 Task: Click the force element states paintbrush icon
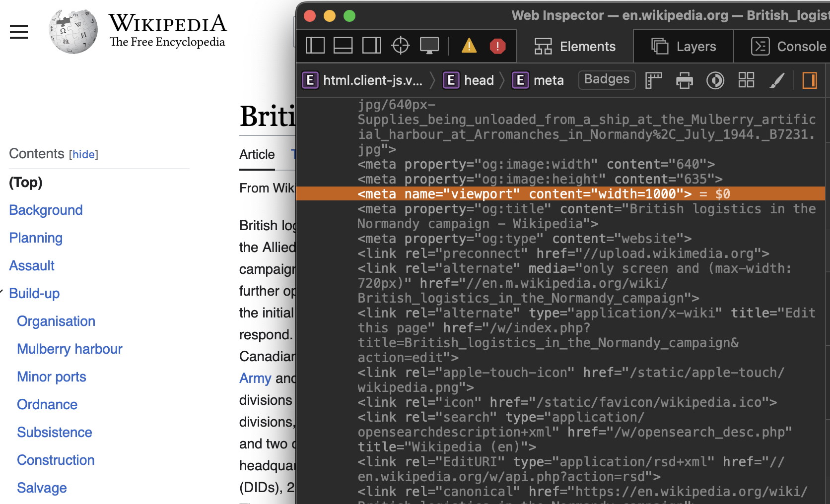coord(777,80)
